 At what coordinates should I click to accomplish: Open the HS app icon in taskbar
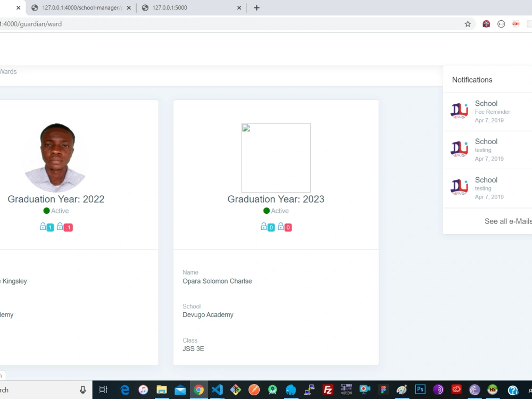click(x=493, y=389)
